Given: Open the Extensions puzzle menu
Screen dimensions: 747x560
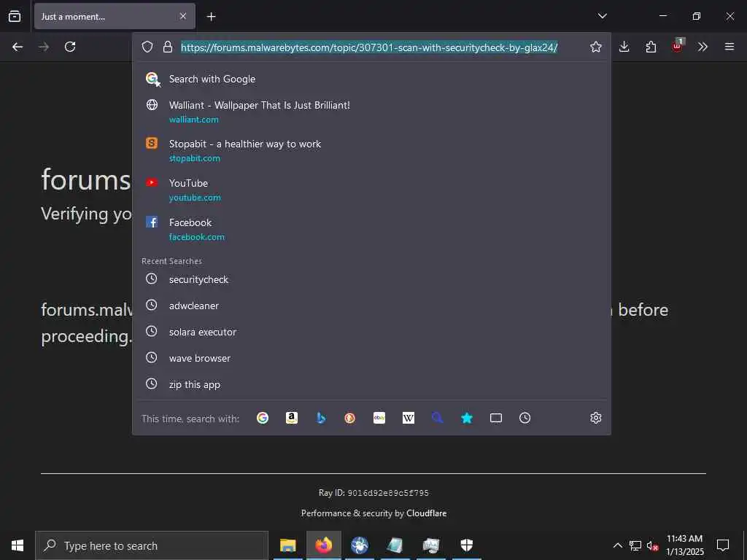Looking at the screenshot, I should coord(651,47).
